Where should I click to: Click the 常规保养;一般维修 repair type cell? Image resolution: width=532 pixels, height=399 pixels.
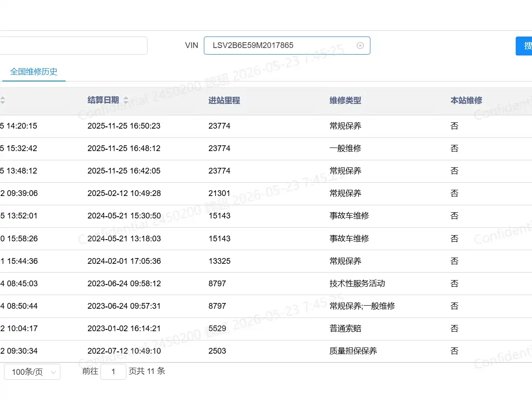(x=362, y=306)
